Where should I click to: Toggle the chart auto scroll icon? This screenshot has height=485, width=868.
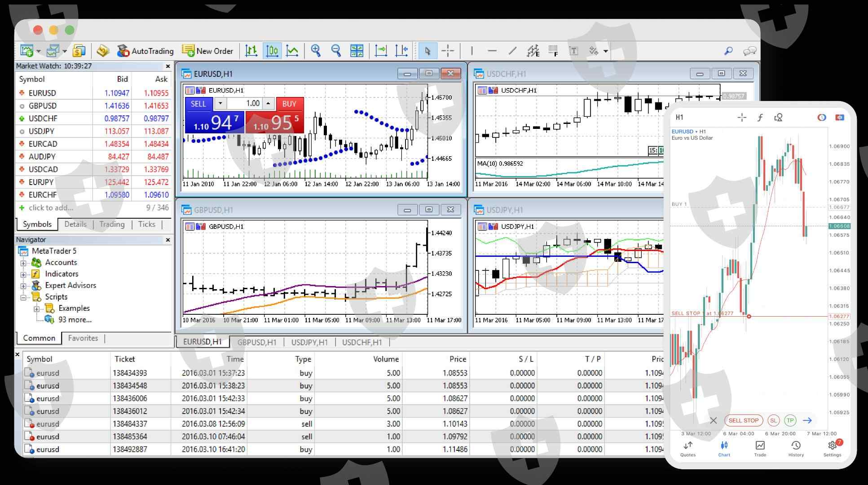pos(381,51)
